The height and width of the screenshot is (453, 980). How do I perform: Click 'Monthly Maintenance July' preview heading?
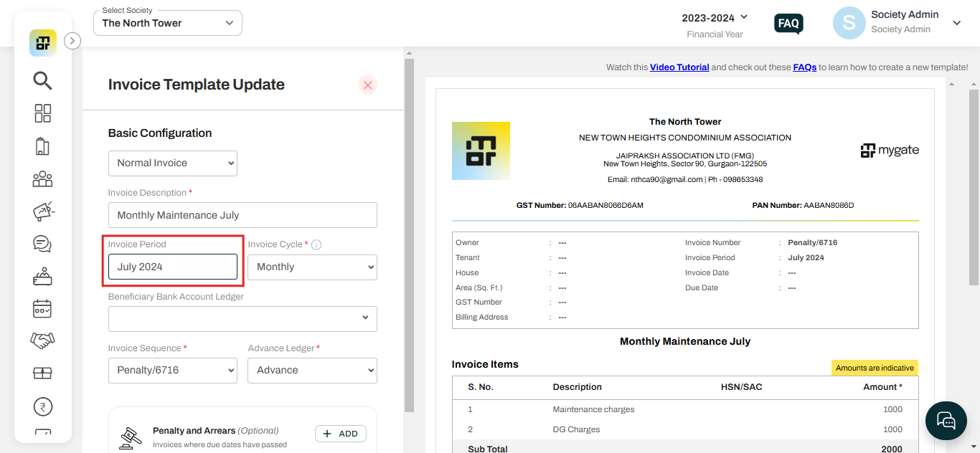[685, 341]
